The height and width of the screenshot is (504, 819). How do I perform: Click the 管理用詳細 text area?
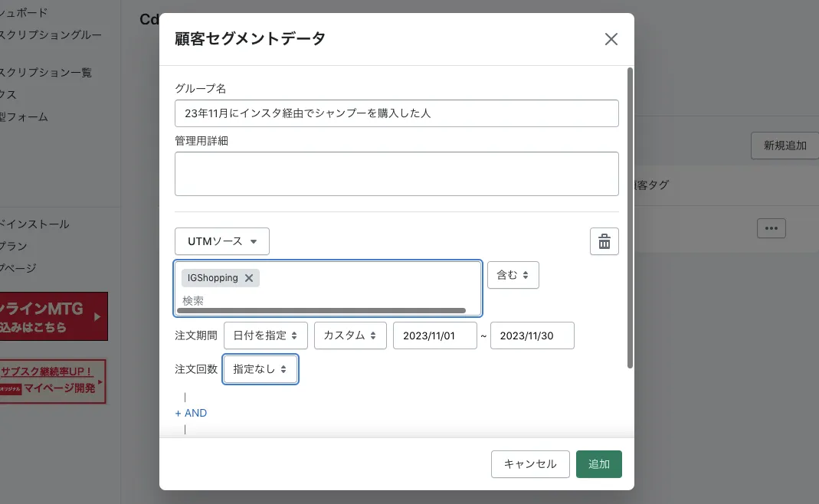(x=396, y=174)
